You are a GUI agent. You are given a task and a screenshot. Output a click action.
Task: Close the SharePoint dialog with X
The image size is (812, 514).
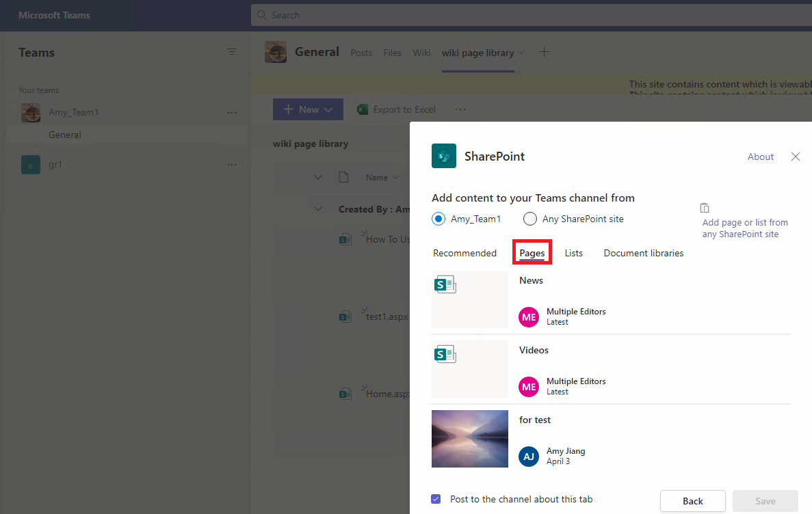tap(796, 157)
